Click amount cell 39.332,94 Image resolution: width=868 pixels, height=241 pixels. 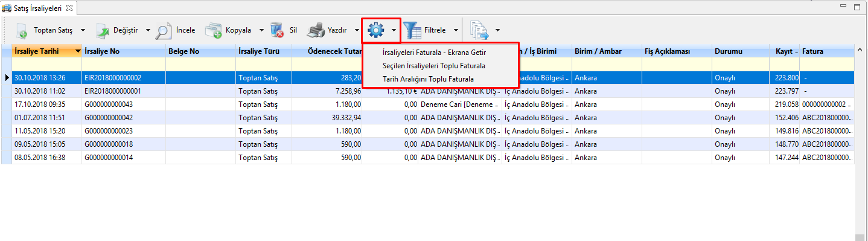point(328,118)
